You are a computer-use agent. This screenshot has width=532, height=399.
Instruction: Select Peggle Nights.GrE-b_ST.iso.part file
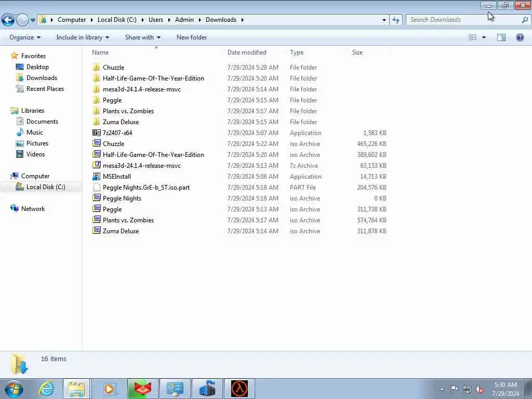click(x=146, y=187)
